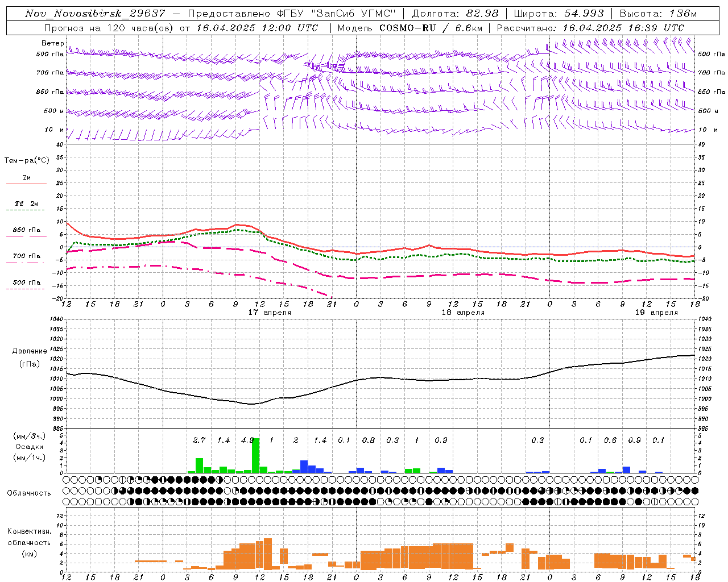Click the 2.7 precipitation amount value
Image resolution: width=728 pixels, height=582 pixels.
[x=199, y=440]
